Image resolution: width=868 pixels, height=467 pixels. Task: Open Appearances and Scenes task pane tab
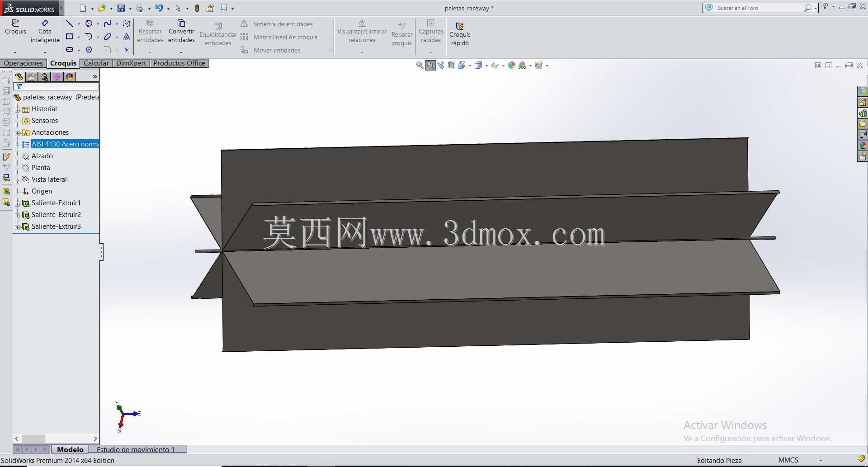tap(863, 146)
